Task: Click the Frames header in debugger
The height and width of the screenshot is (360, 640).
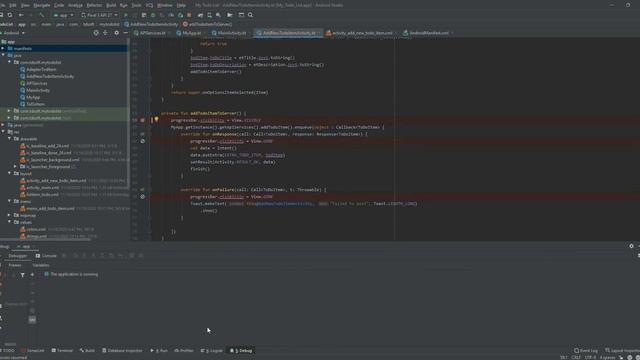Action: pos(15,265)
